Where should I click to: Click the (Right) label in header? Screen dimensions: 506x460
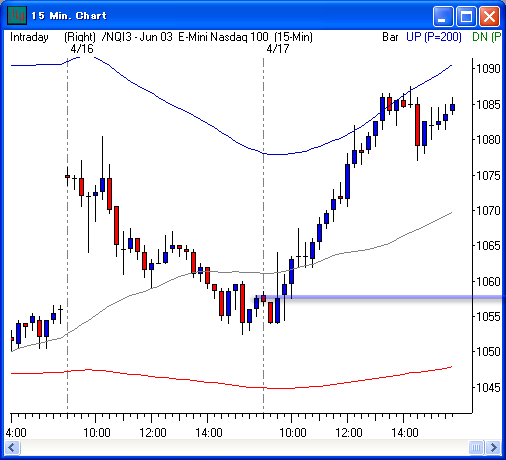point(80,37)
